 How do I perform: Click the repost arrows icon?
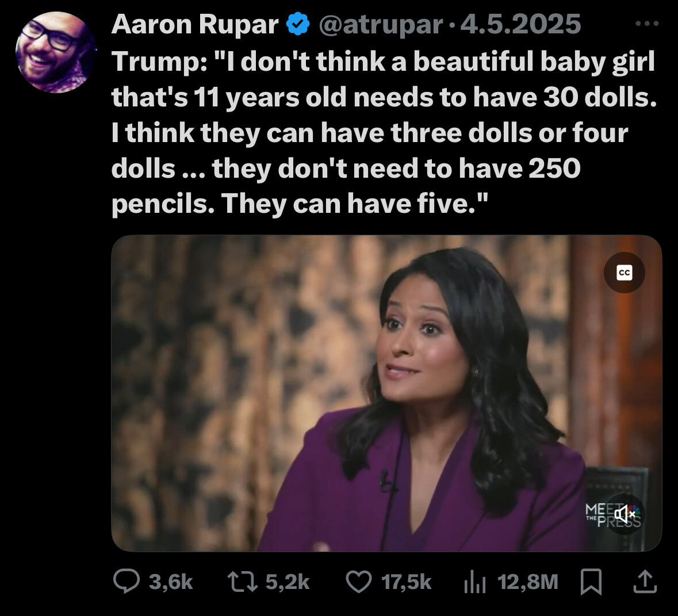coord(243,581)
